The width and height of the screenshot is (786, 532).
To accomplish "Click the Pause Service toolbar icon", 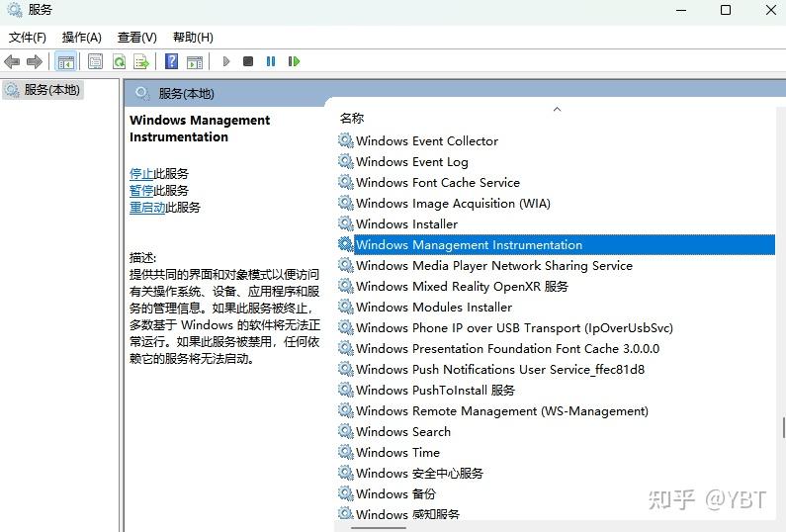I will coord(271,61).
